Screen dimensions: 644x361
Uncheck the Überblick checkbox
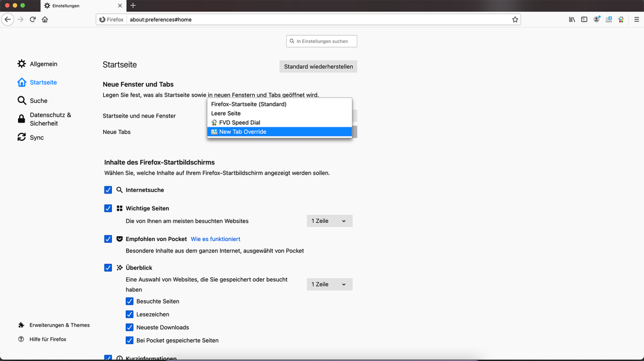click(x=108, y=268)
